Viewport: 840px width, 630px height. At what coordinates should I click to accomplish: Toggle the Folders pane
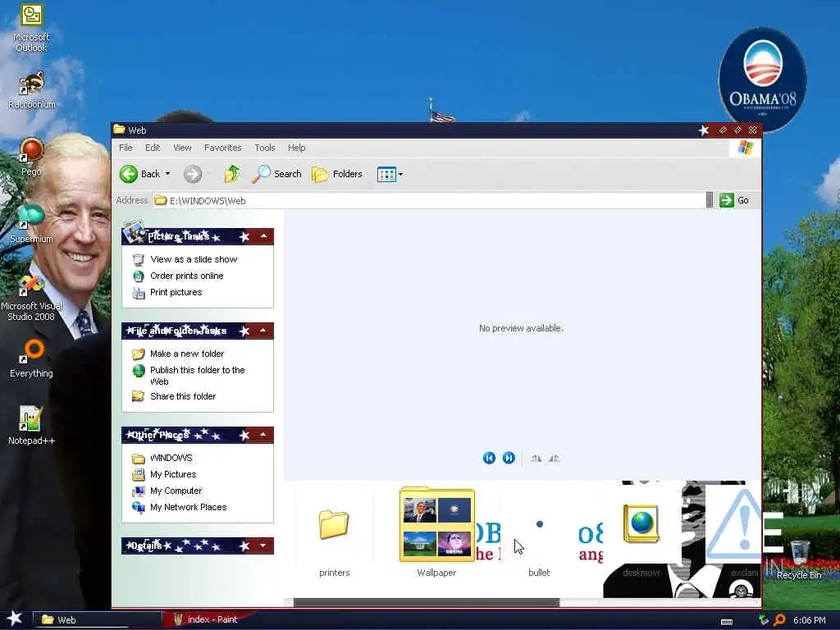(x=337, y=174)
